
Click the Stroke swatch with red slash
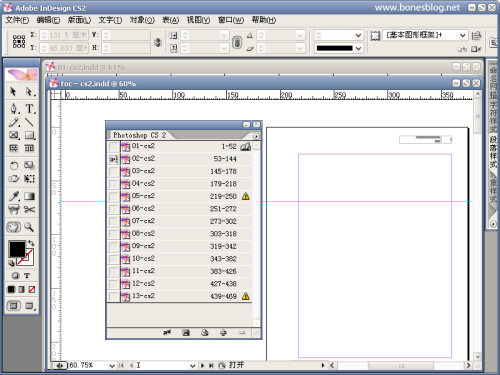(26, 257)
